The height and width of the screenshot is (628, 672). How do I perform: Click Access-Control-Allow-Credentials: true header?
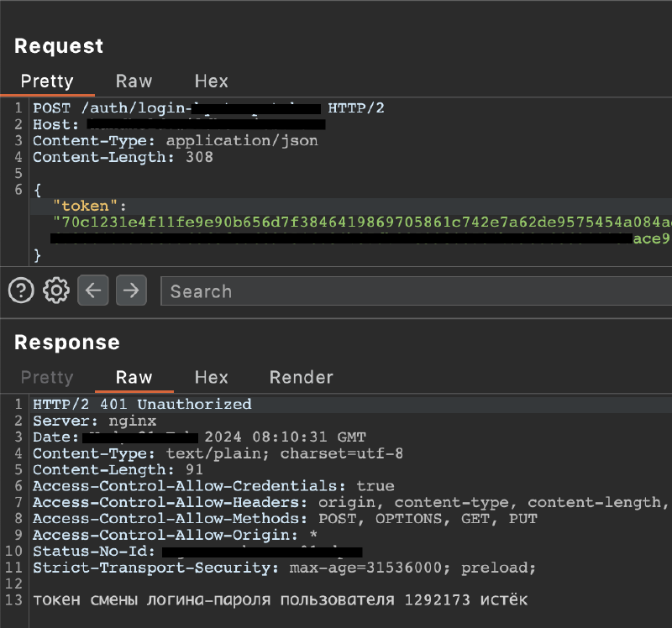point(213,486)
